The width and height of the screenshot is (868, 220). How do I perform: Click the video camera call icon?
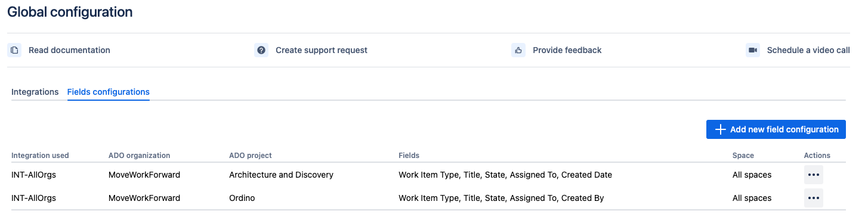pyautogui.click(x=753, y=50)
